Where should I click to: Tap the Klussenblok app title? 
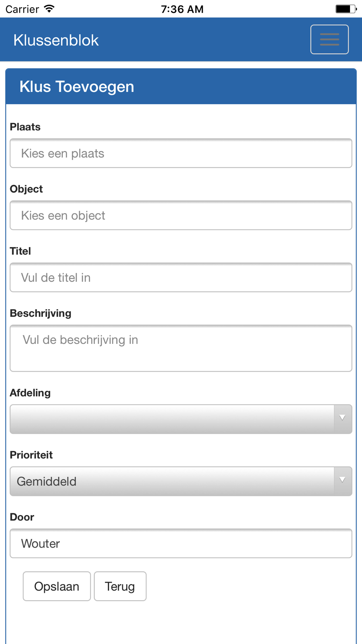tap(56, 40)
